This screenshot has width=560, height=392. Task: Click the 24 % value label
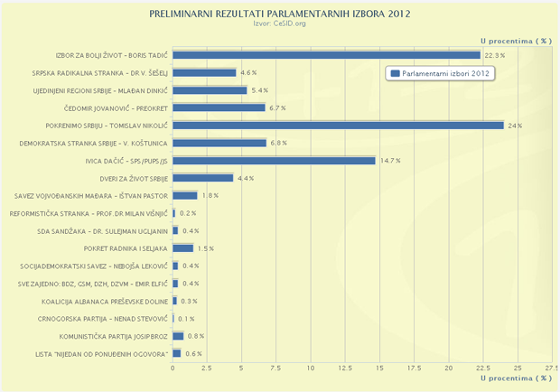515,126
